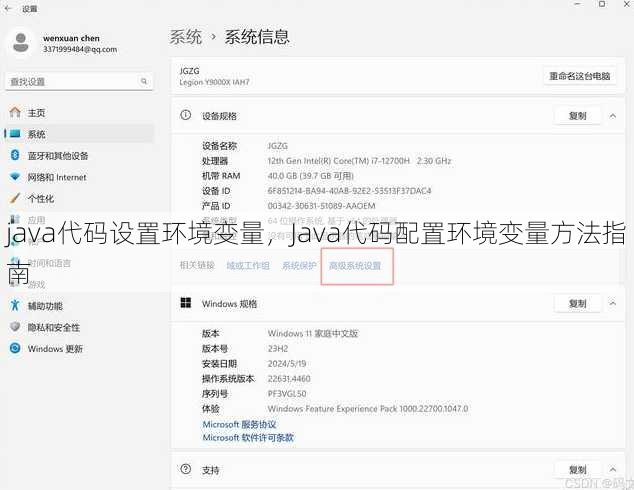Click the 系统信息 page title
Screen dimensions: 634x490
(x=257, y=37)
